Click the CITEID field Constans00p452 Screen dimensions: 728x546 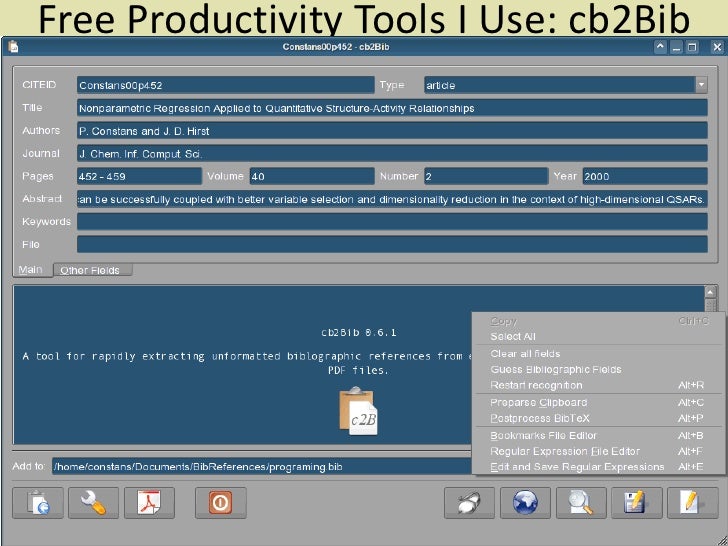pyautogui.click(x=226, y=85)
